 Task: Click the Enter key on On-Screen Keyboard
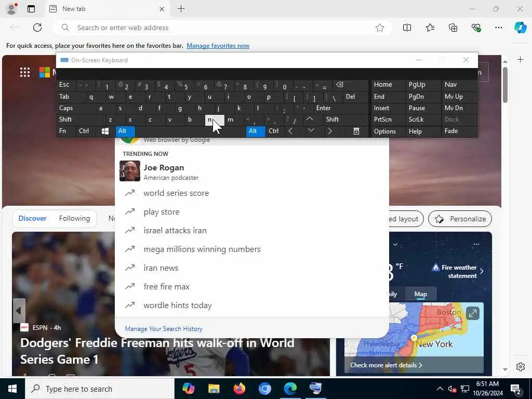pyautogui.click(x=340, y=108)
